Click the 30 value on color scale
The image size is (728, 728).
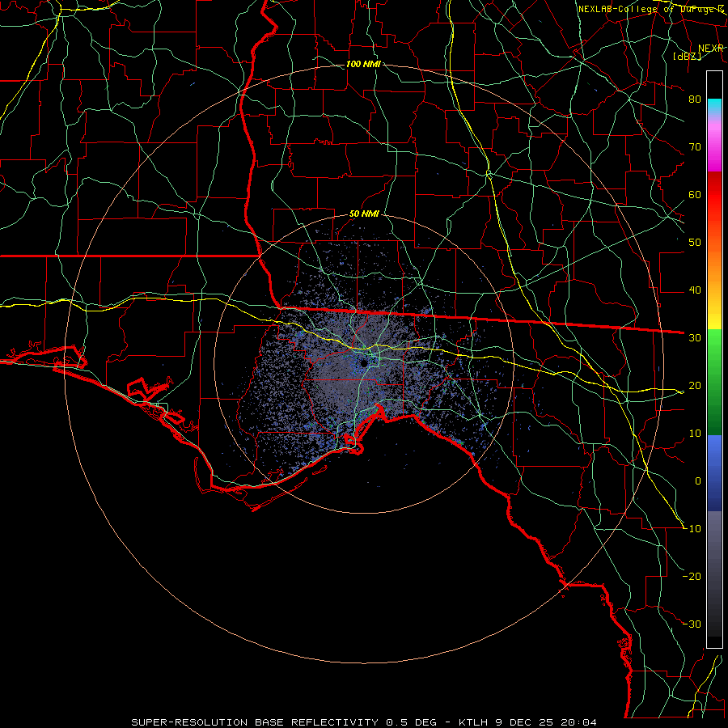tap(695, 338)
